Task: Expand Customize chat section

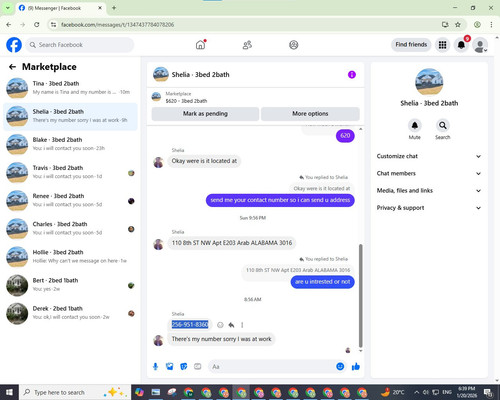Action: [429, 156]
